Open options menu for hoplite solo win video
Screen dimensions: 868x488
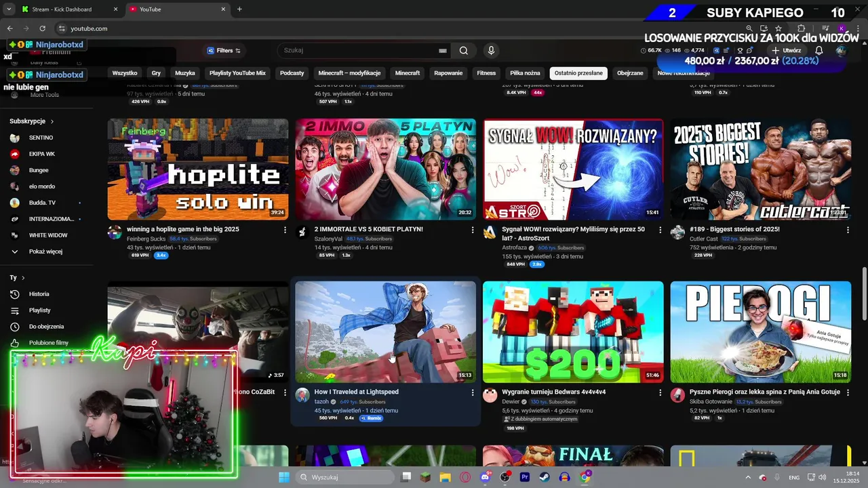[x=285, y=230]
